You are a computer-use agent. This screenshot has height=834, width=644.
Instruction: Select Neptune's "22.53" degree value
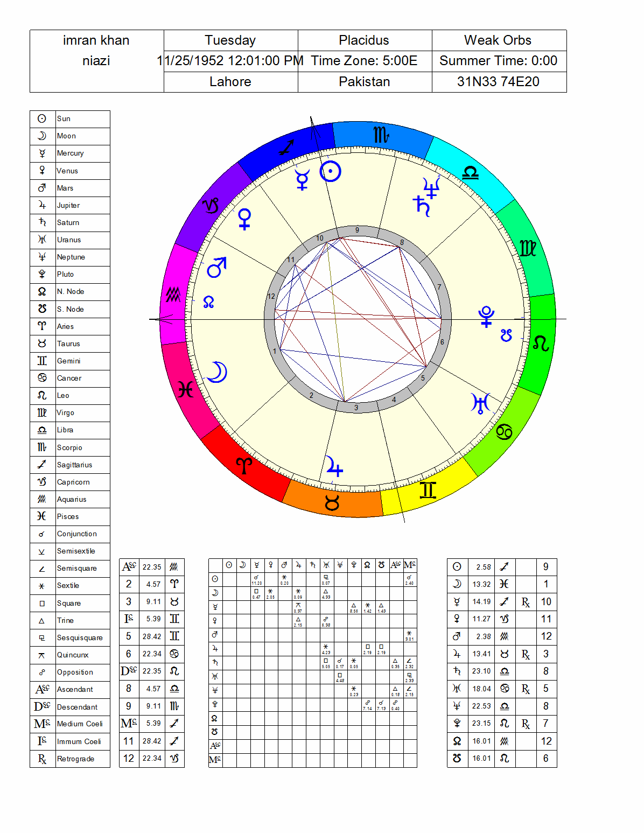point(482,706)
